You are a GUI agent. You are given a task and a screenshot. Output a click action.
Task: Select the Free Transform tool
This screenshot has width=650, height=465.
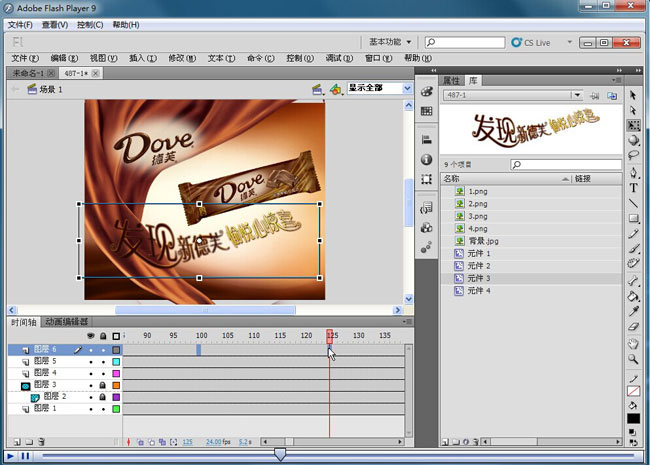click(x=633, y=125)
